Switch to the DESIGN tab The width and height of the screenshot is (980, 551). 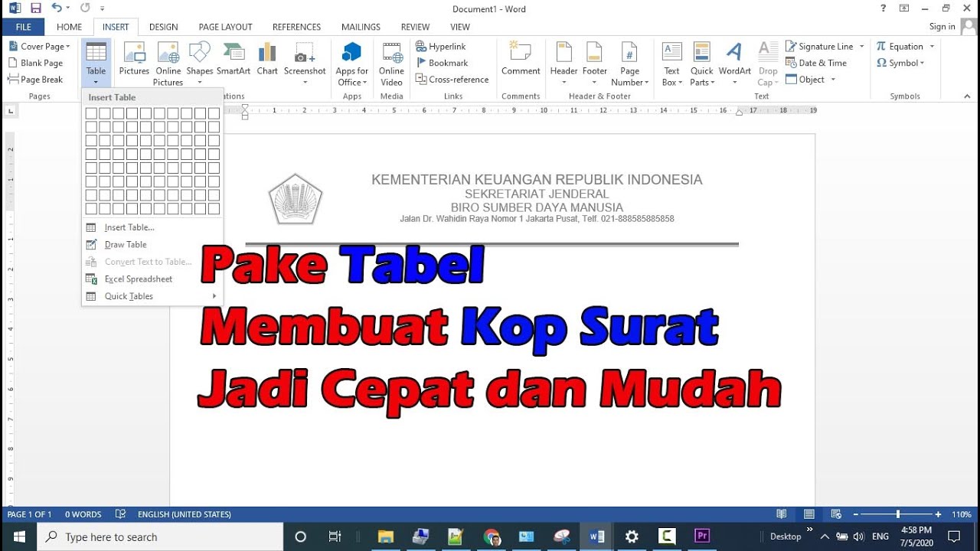163,27
